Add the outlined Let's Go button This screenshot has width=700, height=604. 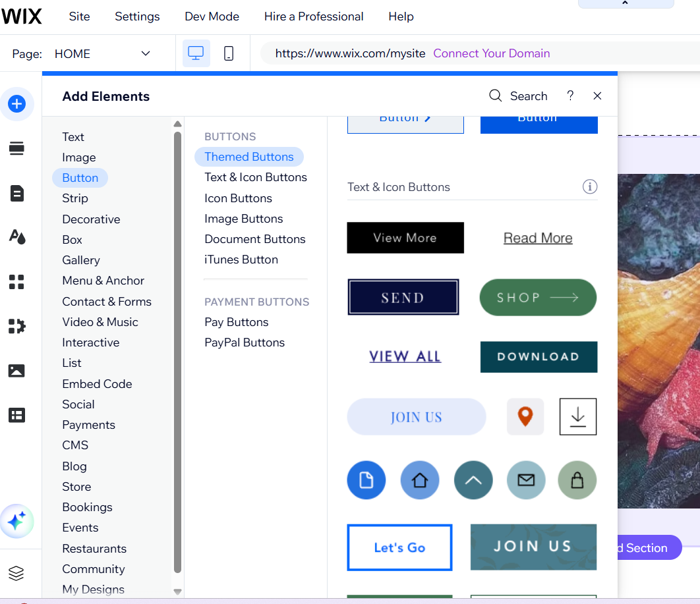[x=399, y=547]
